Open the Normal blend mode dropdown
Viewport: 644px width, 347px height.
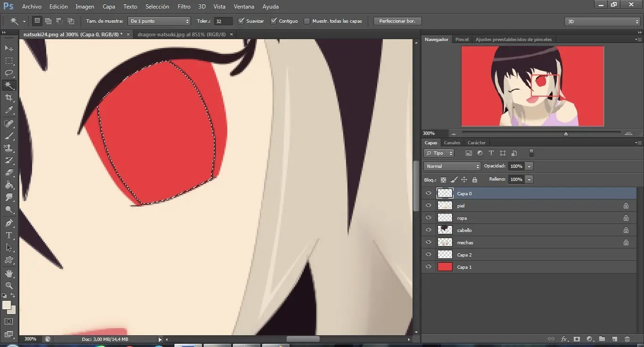[x=452, y=166]
